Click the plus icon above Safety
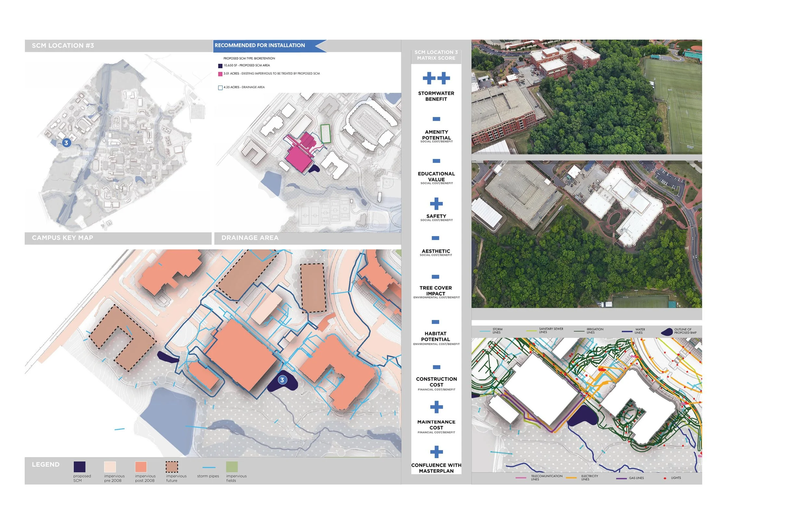 (x=436, y=203)
